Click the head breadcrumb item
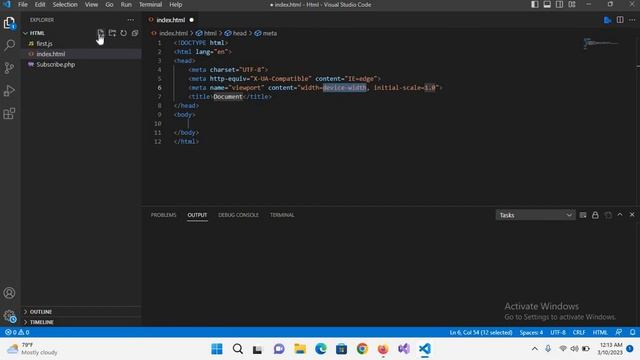Viewport: 640px width, 360px height. (236, 33)
